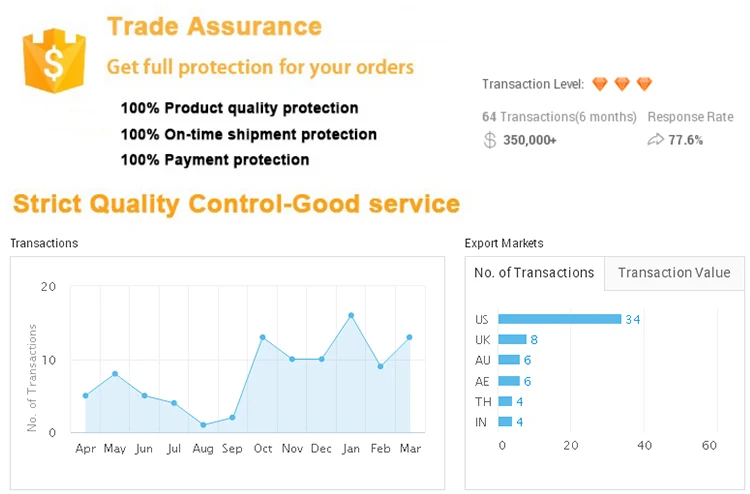Click the October data point on chart
Screen dimensions: 750x494
262,337
